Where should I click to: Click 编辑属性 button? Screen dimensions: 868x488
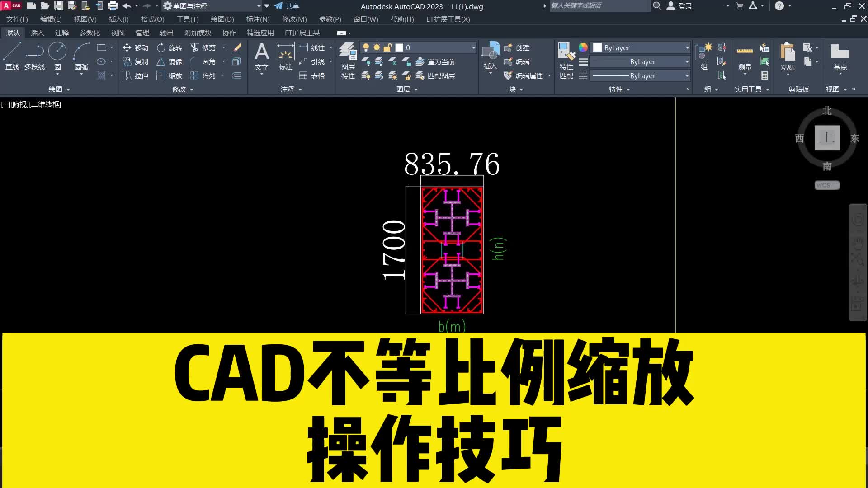point(524,75)
